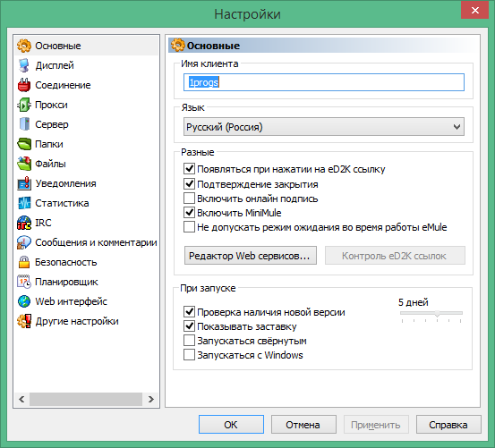
Task: Switch to Соединение settings
Action: click(x=63, y=85)
